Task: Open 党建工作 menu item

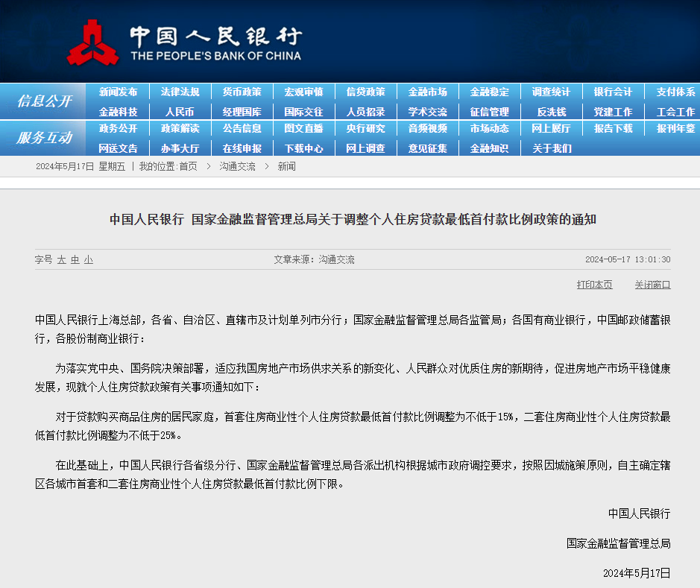Action: (613, 112)
